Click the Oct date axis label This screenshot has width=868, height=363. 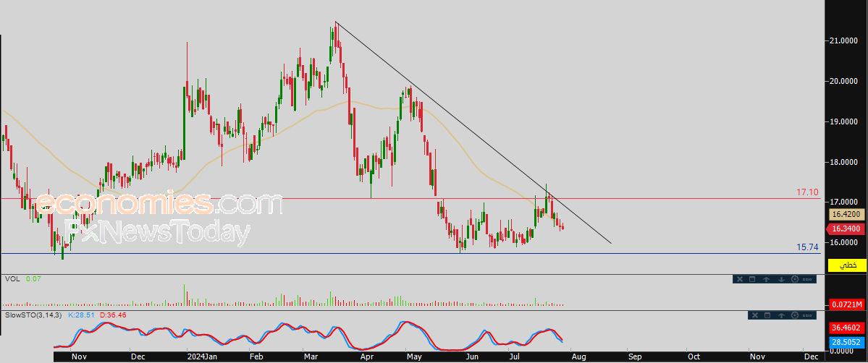(x=693, y=357)
